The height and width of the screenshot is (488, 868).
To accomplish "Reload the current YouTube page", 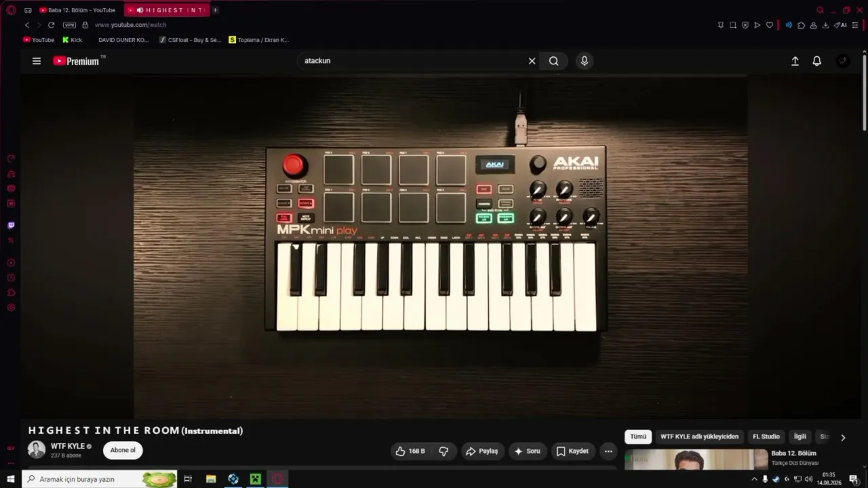I will point(51,25).
